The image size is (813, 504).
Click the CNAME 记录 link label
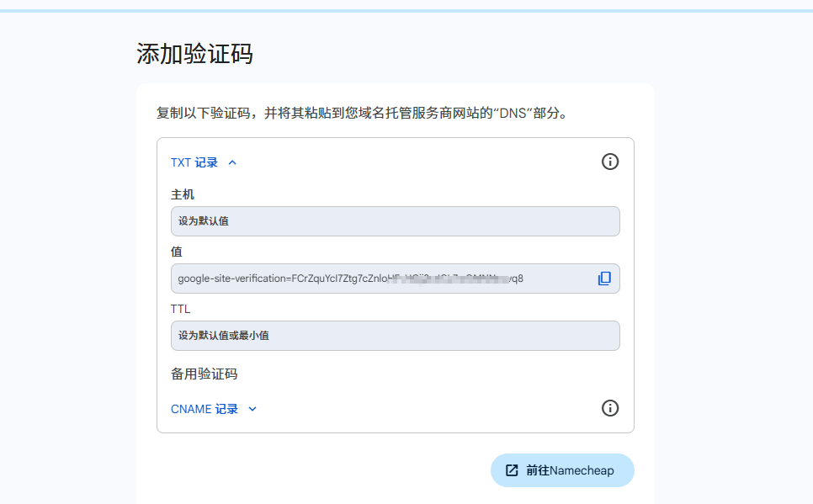pos(205,409)
